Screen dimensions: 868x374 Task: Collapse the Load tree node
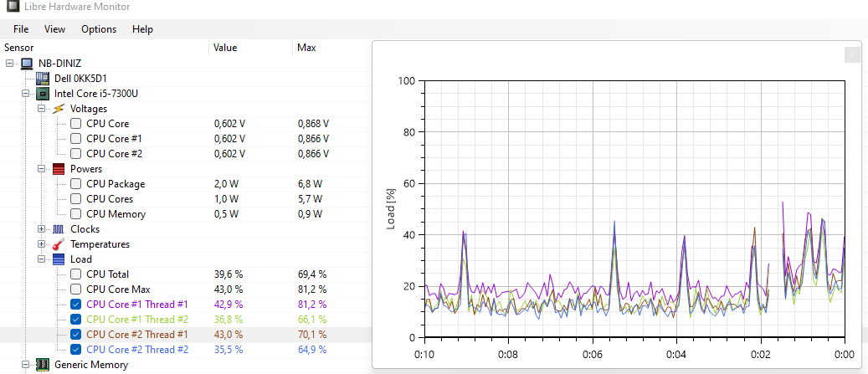click(42, 259)
